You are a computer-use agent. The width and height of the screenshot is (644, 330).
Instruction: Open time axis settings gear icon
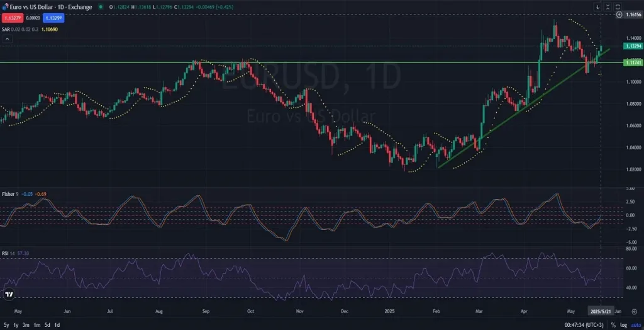click(x=635, y=312)
